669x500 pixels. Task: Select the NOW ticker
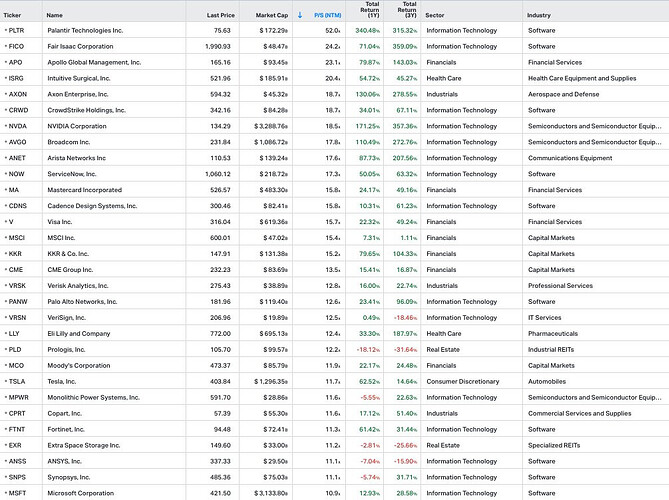(x=17, y=174)
